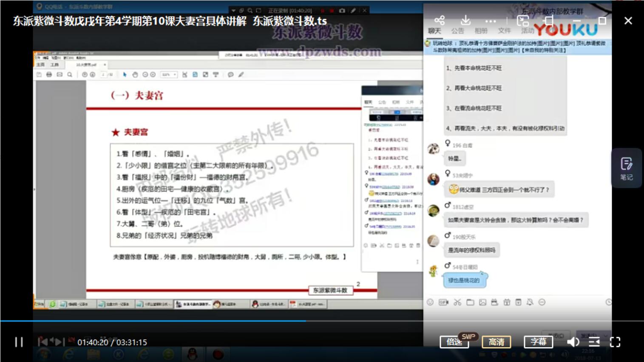Select the hand pan tool in the PDF toolbar
This screenshot has width=644, height=362.
pos(135,74)
